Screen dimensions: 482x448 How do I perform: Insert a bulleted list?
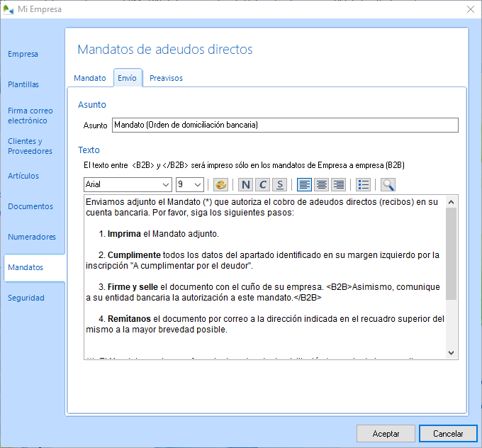click(x=364, y=184)
